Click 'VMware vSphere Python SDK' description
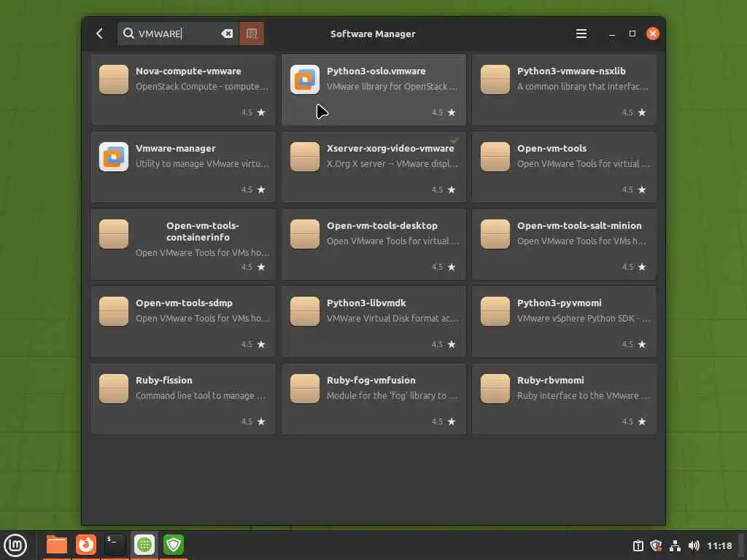The height and width of the screenshot is (560, 747). coord(584,319)
